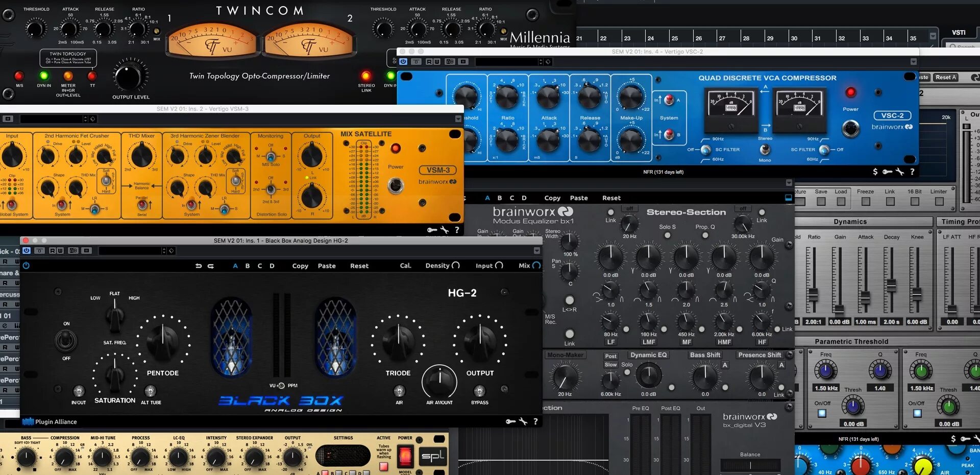
Task: Click Copy in HG-2 toolbar
Action: 300,266
